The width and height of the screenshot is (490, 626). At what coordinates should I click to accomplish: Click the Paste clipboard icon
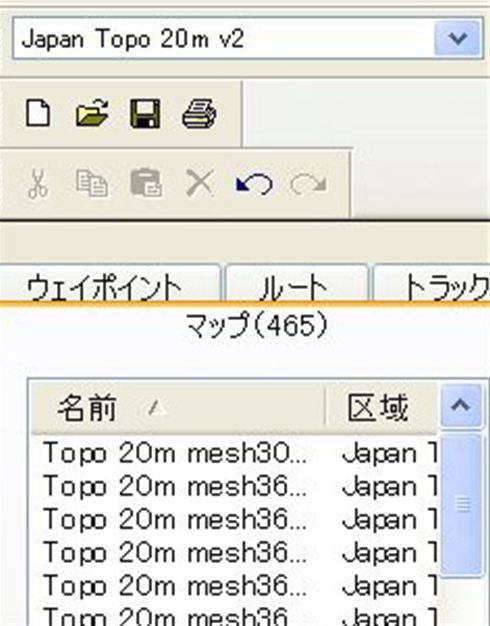[x=146, y=184]
